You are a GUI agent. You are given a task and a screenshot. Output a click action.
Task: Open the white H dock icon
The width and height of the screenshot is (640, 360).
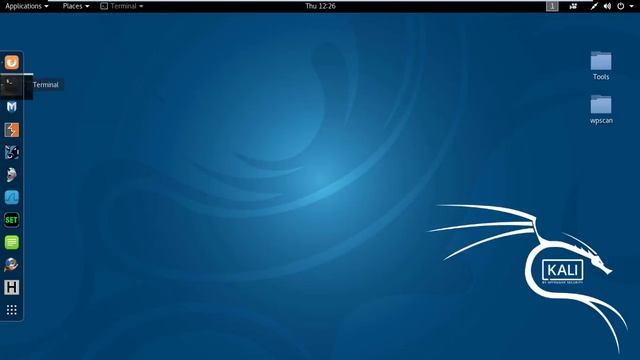(x=12, y=288)
